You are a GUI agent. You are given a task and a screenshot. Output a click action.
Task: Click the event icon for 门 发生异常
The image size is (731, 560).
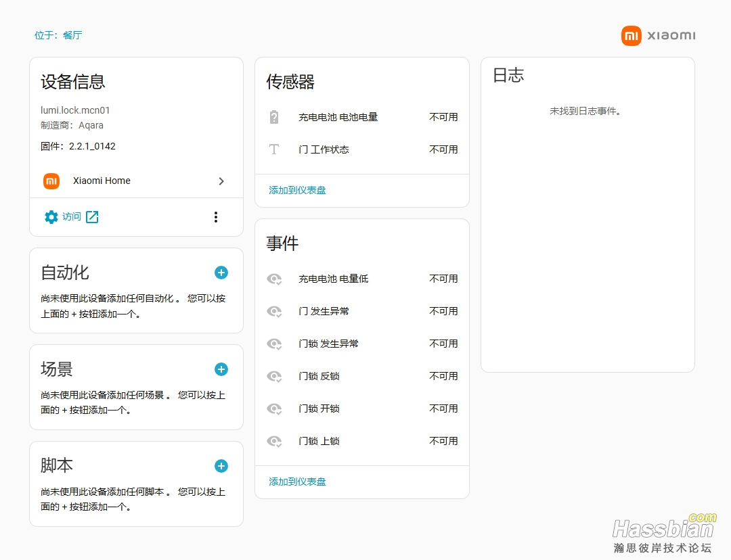pyautogui.click(x=274, y=311)
